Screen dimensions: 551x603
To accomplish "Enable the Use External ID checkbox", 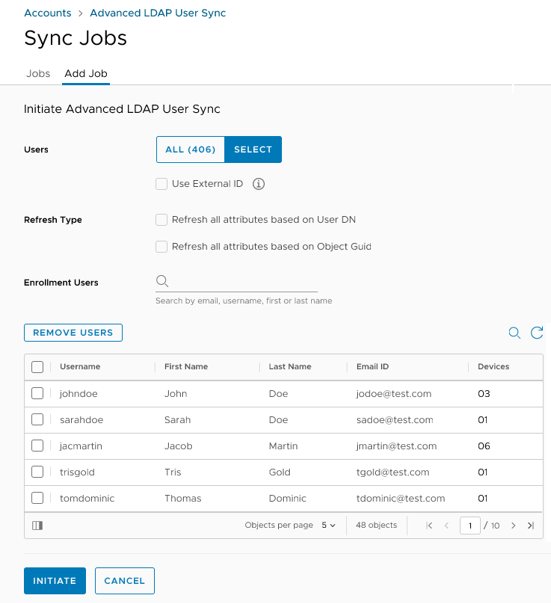I will click(x=161, y=184).
